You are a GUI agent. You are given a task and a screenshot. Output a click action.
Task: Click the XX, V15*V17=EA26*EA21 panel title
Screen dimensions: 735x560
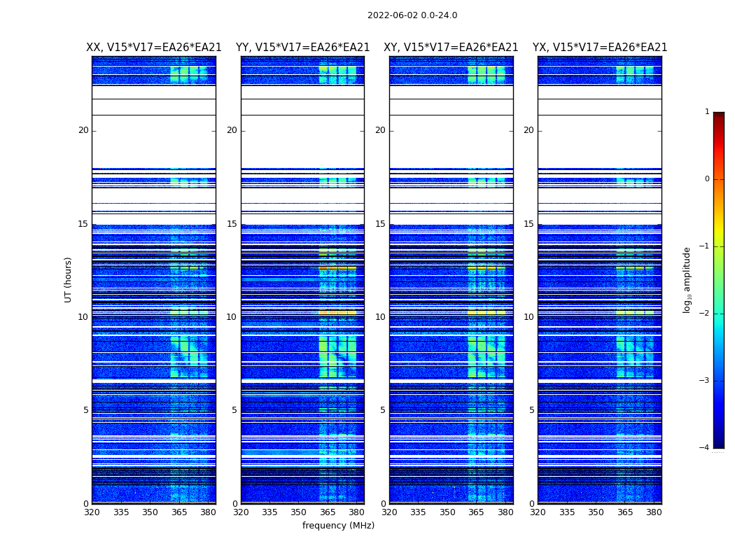(x=154, y=48)
